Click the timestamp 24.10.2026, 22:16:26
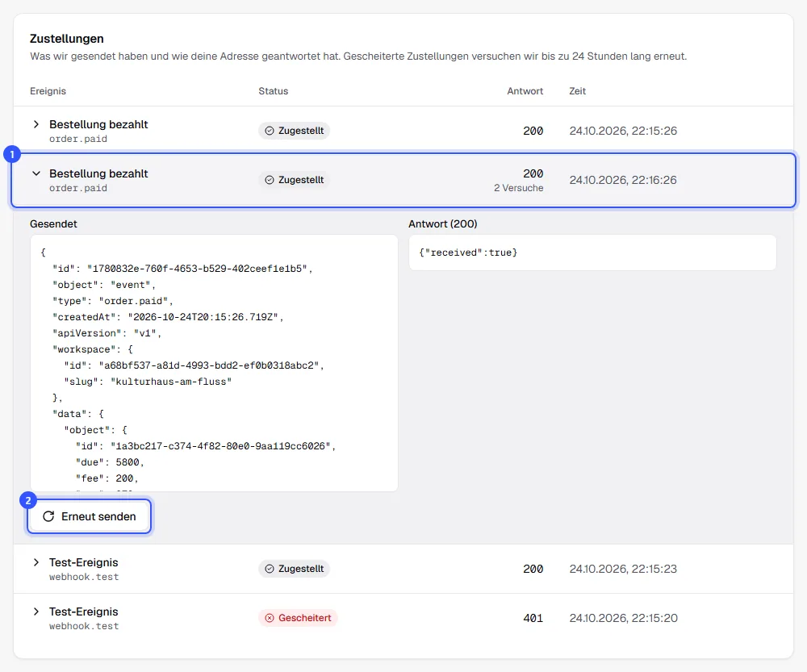This screenshot has height=672, width=807. (623, 180)
